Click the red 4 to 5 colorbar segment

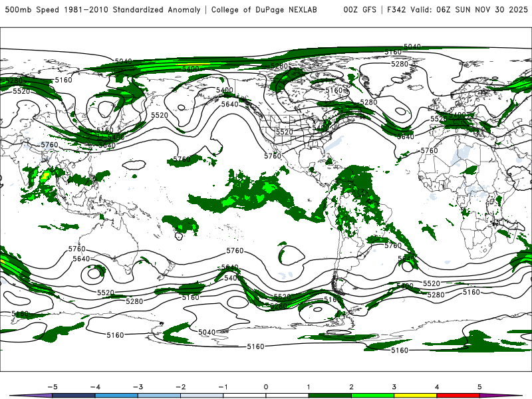(458, 396)
